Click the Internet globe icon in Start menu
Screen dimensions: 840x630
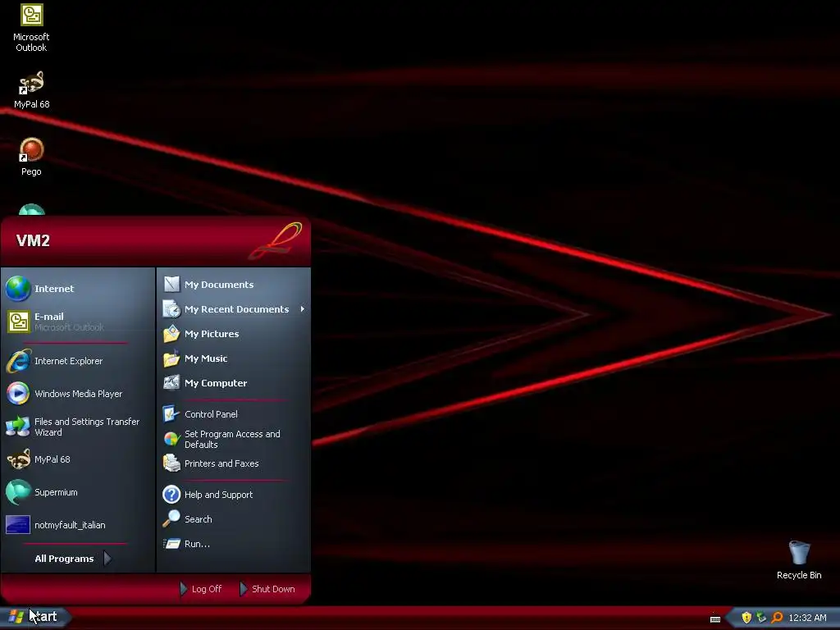(x=18, y=288)
